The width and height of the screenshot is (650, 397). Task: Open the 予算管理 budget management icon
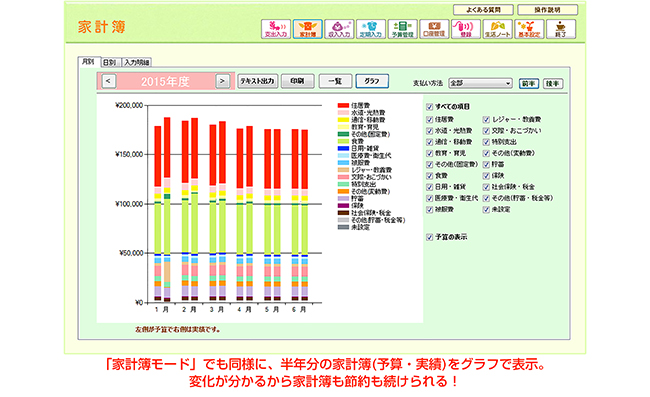tap(403, 29)
